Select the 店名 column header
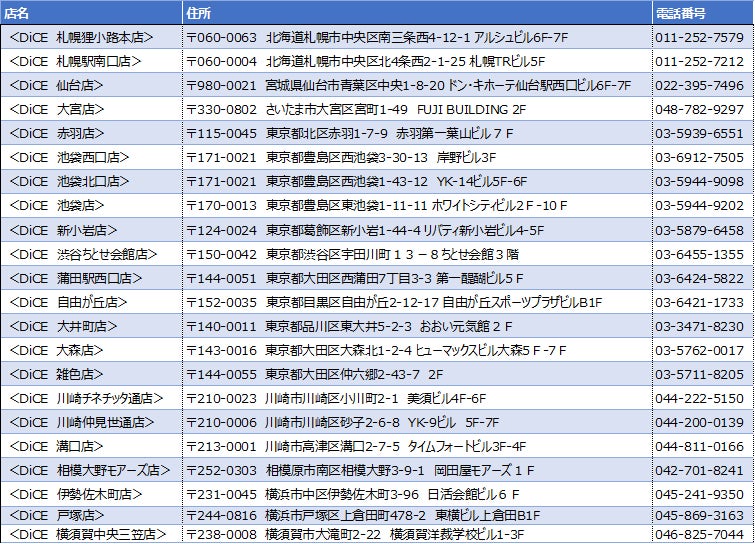The height and width of the screenshot is (544, 755). tap(91, 13)
